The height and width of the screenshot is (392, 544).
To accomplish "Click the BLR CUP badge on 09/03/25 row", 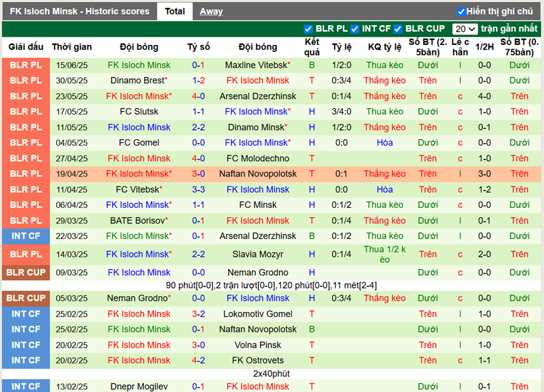I will [x=26, y=272].
